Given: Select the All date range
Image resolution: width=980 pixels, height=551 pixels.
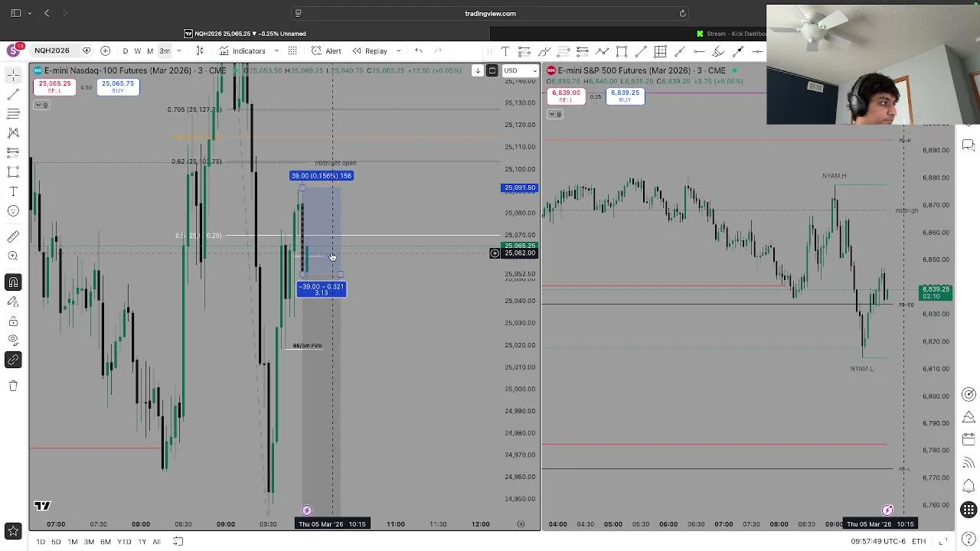Looking at the screenshot, I should [156, 542].
